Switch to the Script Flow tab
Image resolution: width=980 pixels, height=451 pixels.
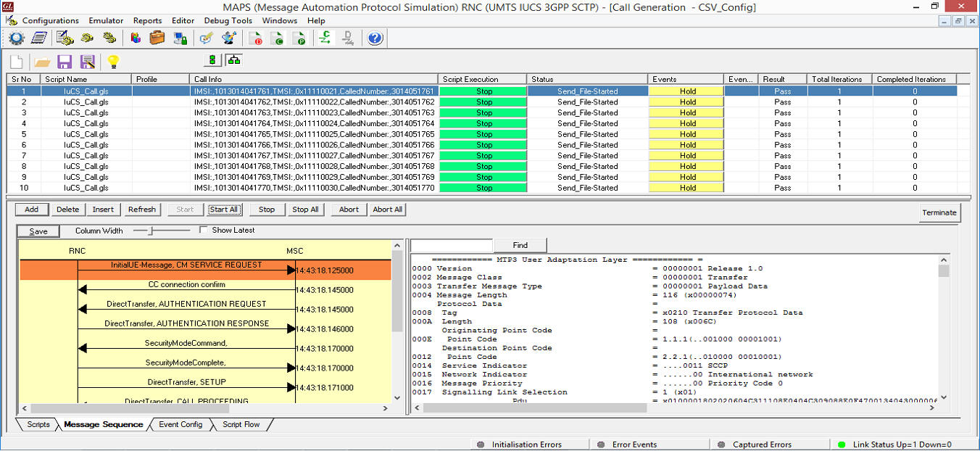[241, 425]
